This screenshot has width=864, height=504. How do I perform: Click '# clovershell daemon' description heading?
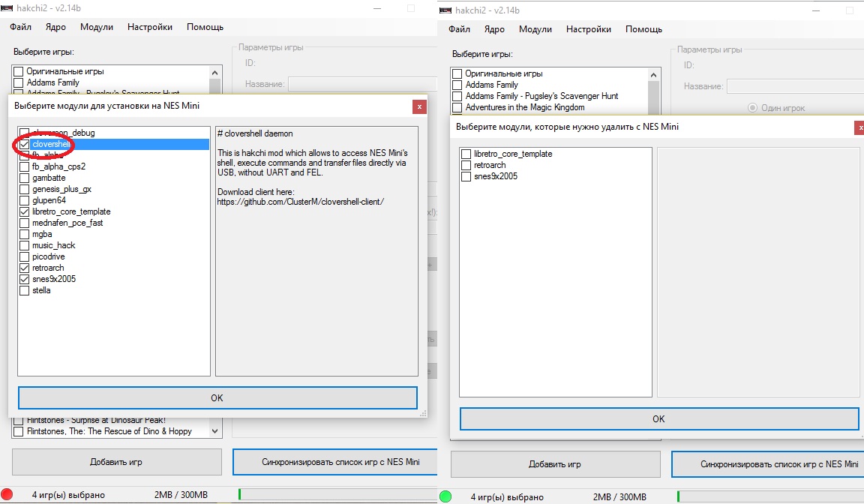(x=255, y=133)
